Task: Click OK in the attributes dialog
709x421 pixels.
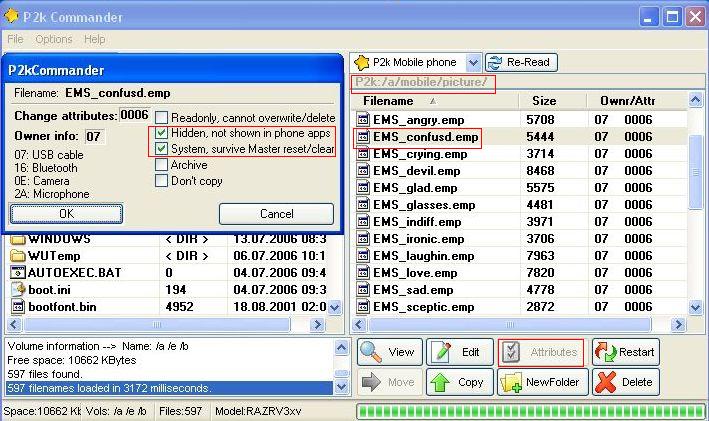Action: coord(66,213)
